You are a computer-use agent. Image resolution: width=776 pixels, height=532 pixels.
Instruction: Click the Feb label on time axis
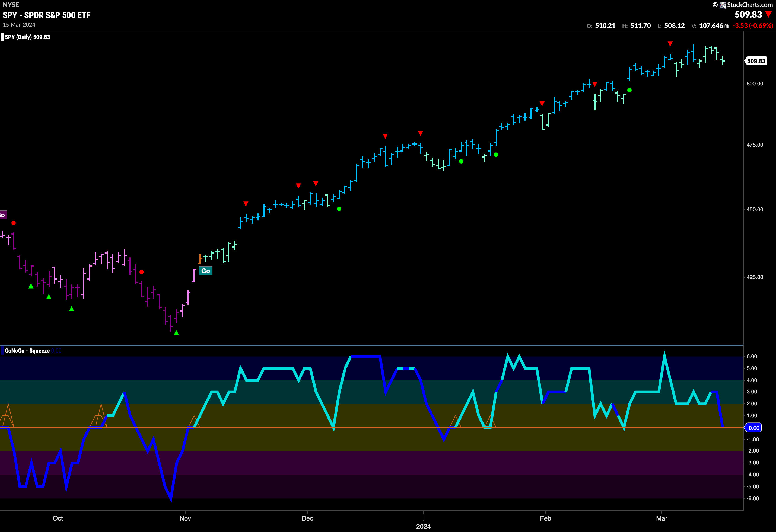545,518
